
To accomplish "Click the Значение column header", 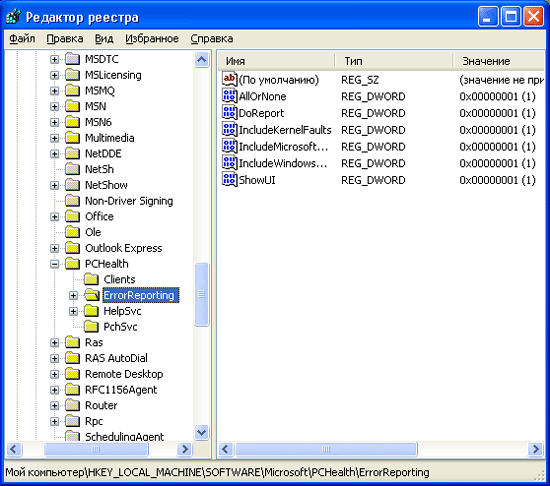I will point(498,61).
